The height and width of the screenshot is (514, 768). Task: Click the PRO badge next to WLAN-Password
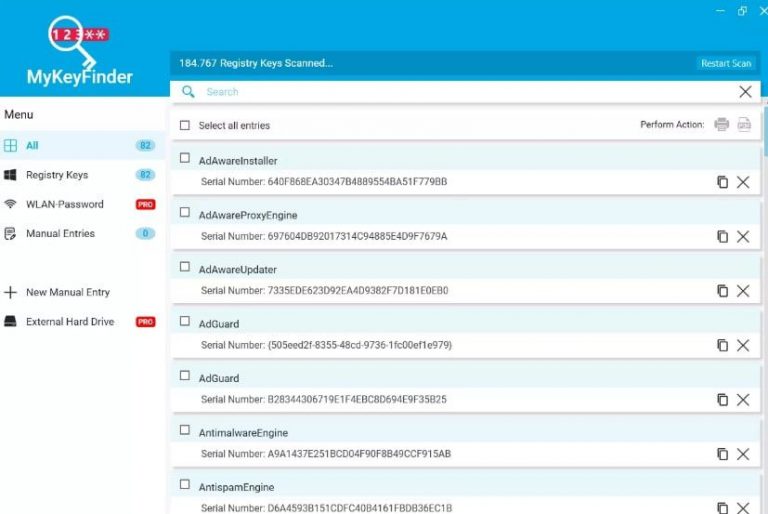[x=145, y=204]
